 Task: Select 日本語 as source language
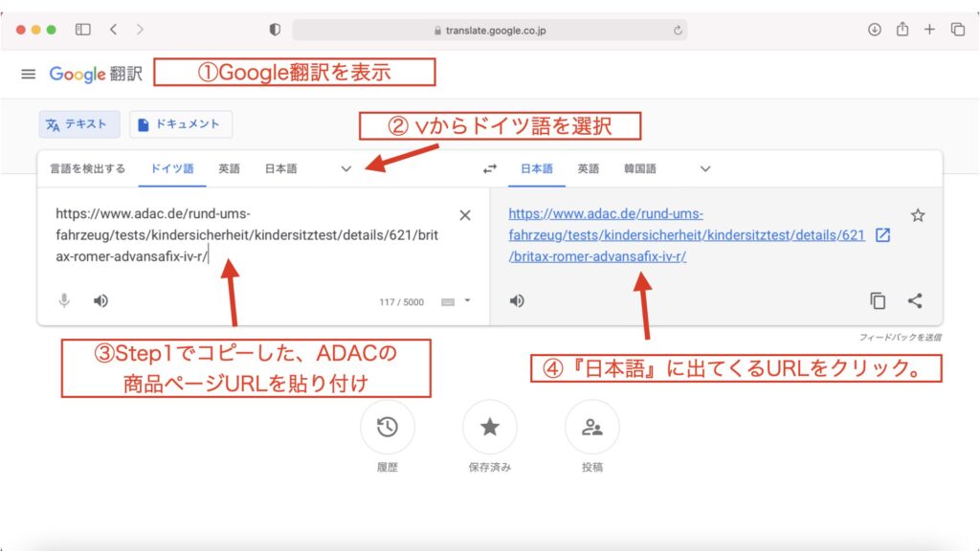[x=280, y=168]
